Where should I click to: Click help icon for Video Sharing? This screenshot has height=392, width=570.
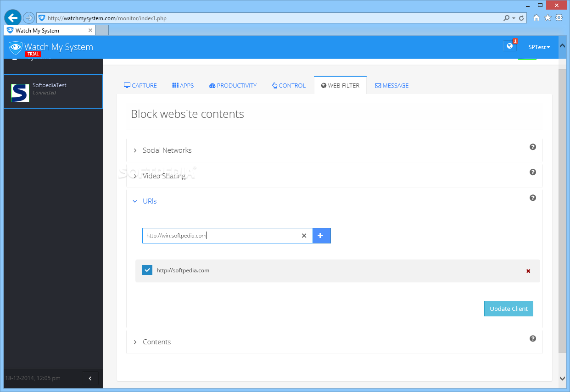point(533,172)
